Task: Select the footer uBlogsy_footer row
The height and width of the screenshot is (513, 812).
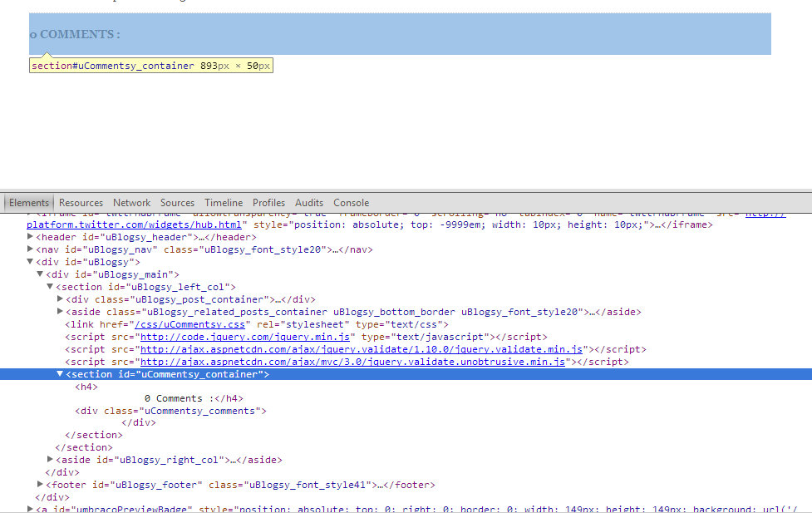Action: point(240,485)
